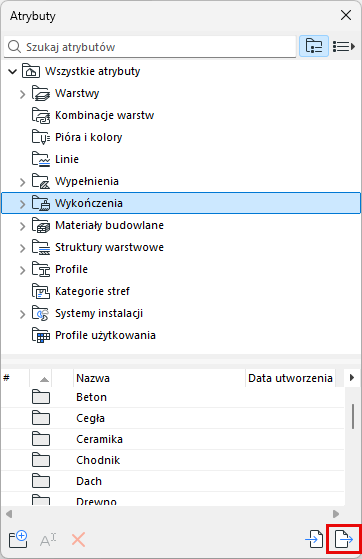Open the list options menu button
Image resolution: width=362 pixels, height=559 pixels.
343,46
